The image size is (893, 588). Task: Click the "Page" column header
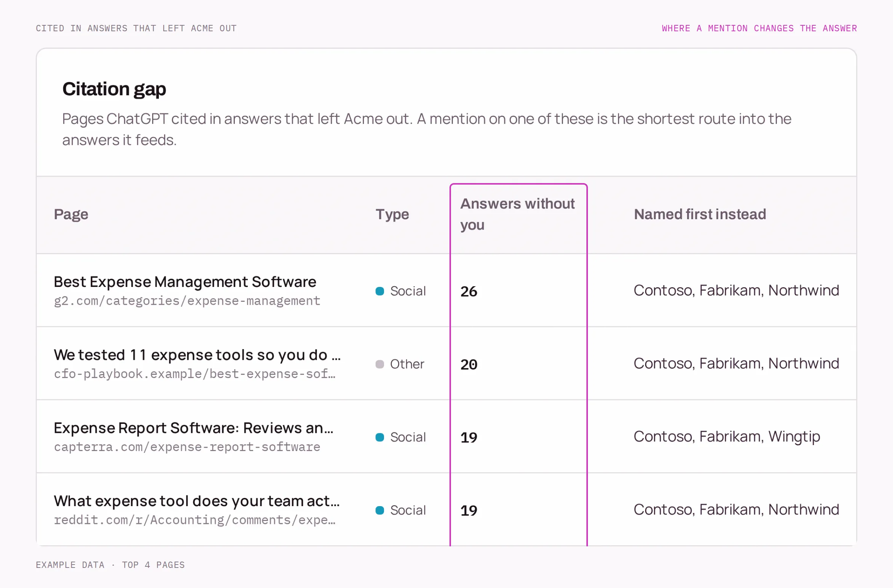(x=71, y=214)
